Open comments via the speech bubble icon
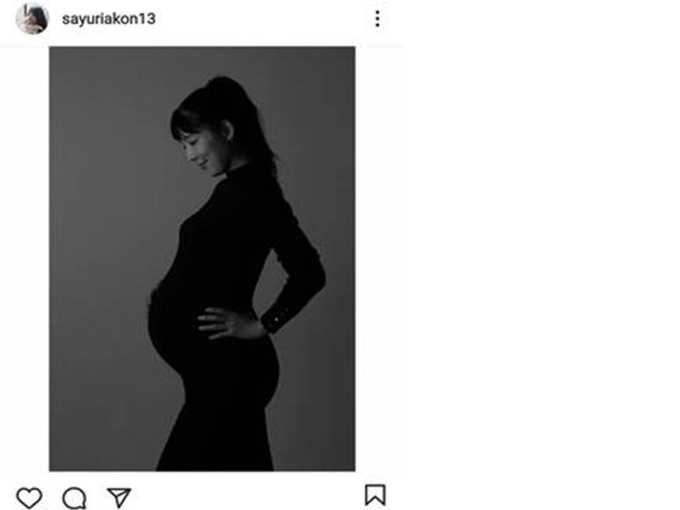Viewport: 680px width, 510px height. [74, 498]
